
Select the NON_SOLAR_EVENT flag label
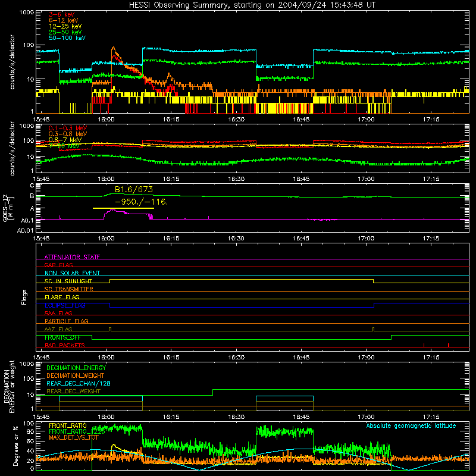pos(72,273)
